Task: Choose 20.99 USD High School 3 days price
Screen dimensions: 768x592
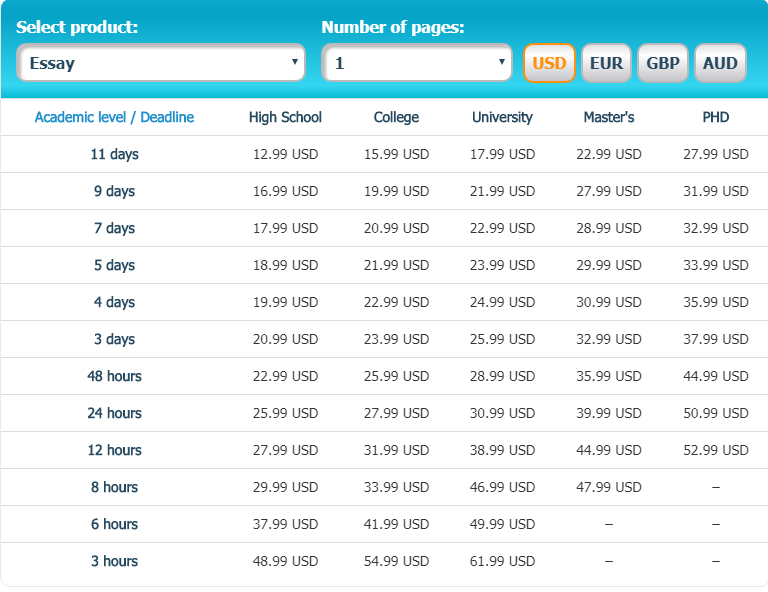Action: point(285,339)
